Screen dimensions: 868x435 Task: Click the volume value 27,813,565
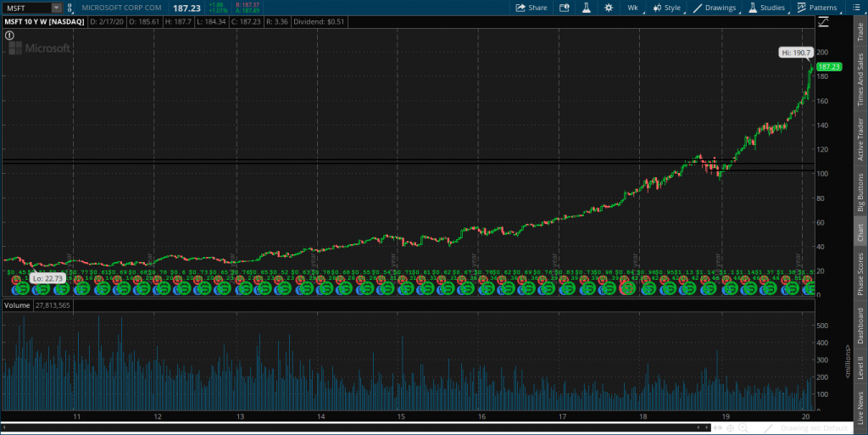[53, 305]
